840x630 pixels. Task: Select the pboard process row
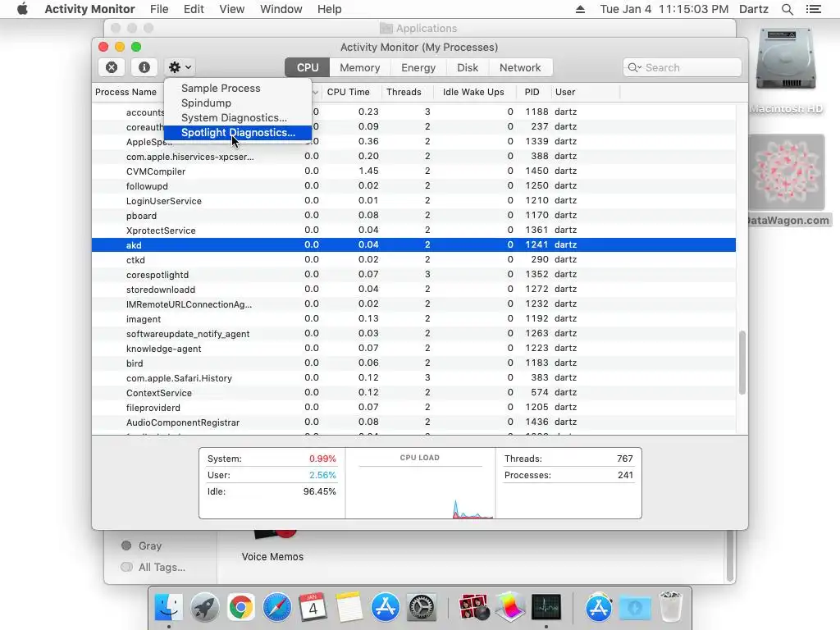[413, 216]
